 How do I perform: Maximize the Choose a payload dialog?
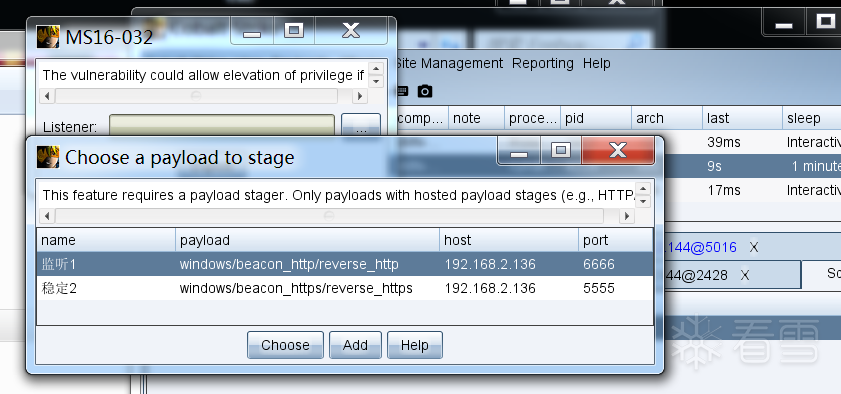click(x=561, y=150)
